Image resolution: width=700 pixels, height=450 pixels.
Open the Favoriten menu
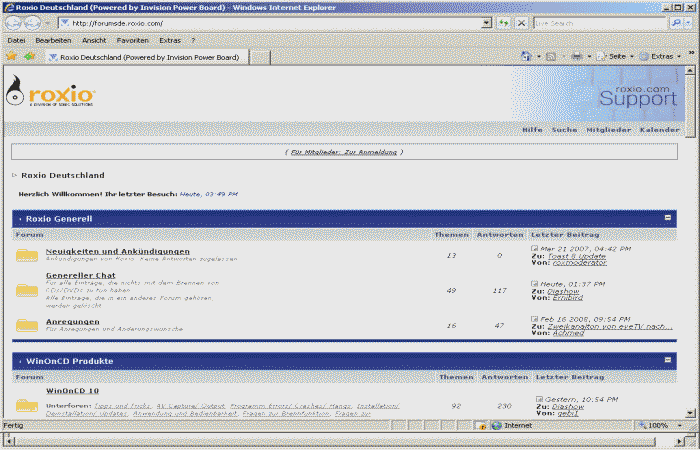point(132,40)
